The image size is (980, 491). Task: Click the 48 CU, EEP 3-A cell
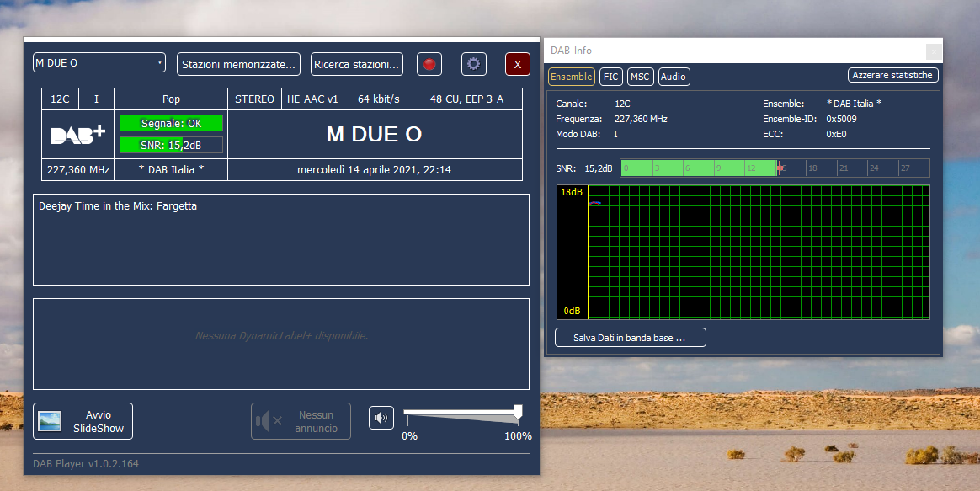point(467,99)
